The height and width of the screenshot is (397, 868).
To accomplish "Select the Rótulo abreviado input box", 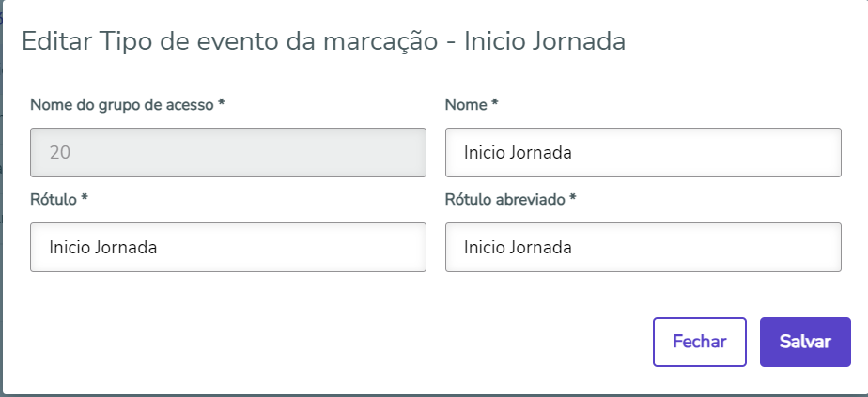I will (x=643, y=248).
